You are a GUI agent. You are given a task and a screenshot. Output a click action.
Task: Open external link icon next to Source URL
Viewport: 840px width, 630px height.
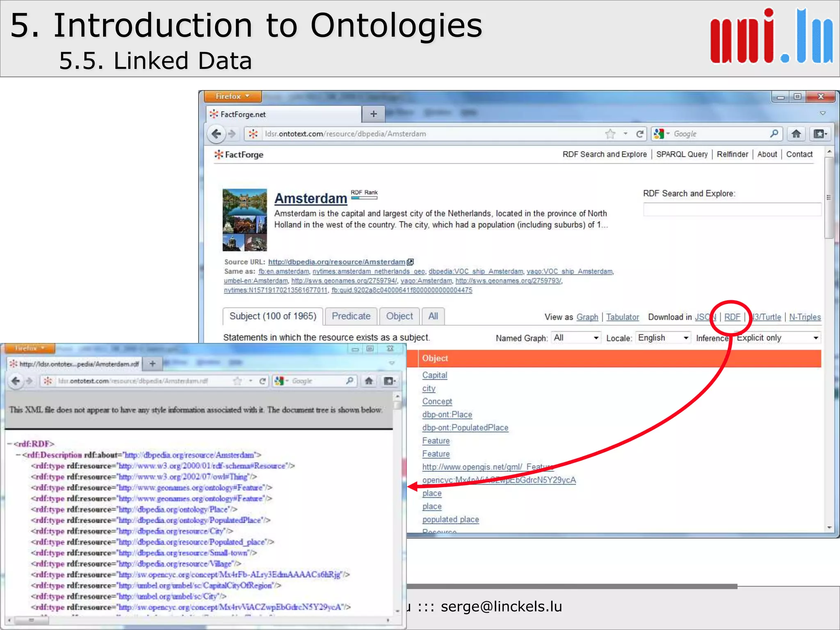point(411,262)
